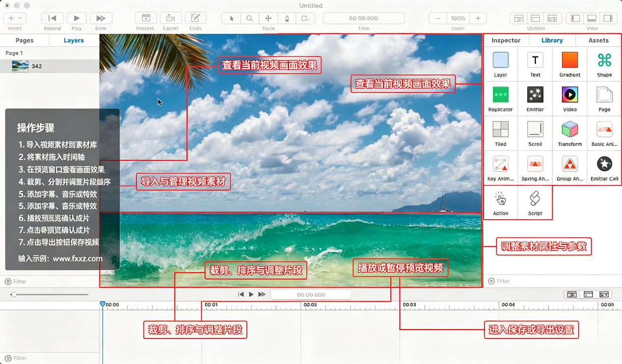This screenshot has width=622, height=364.
Task: Switch to the Layers tab
Action: coord(74,41)
